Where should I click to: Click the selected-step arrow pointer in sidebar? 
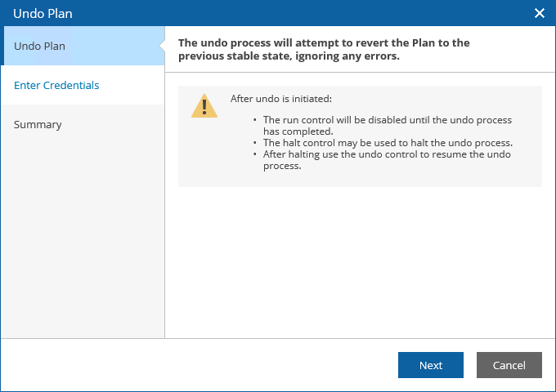tap(163, 46)
